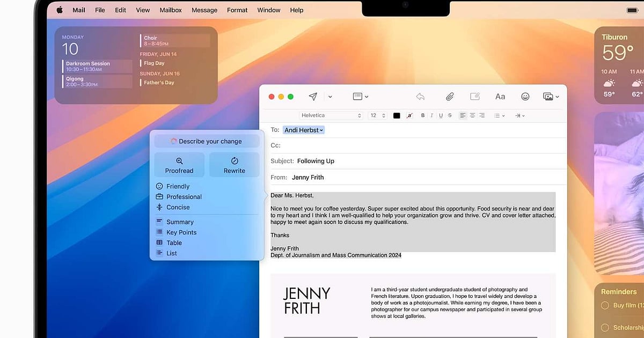Click the Reminders widget heading
644x338 pixels.
point(619,292)
